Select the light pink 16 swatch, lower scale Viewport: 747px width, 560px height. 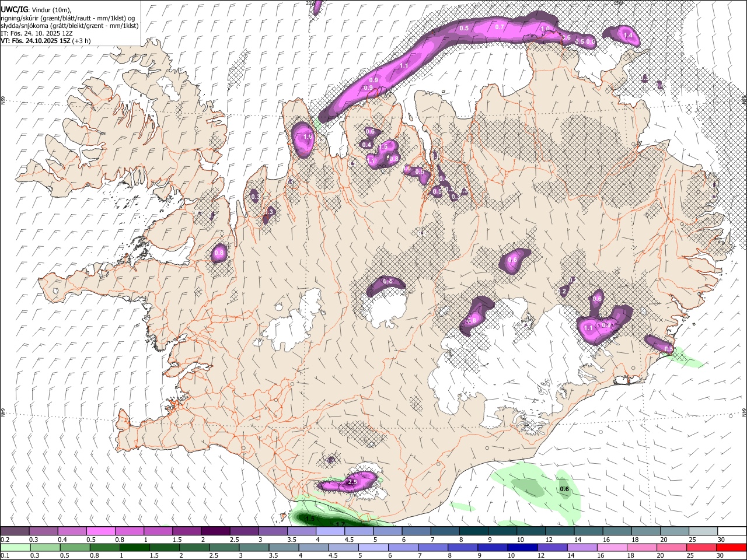(x=612, y=547)
